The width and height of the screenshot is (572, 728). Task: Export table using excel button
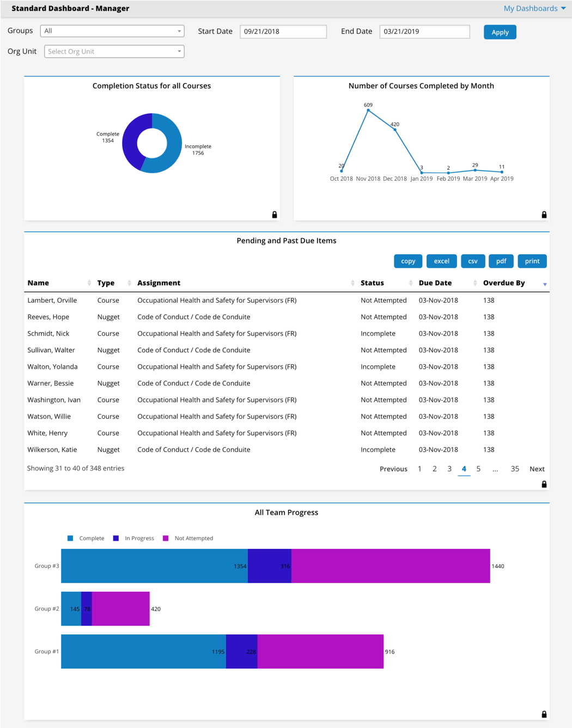click(441, 261)
